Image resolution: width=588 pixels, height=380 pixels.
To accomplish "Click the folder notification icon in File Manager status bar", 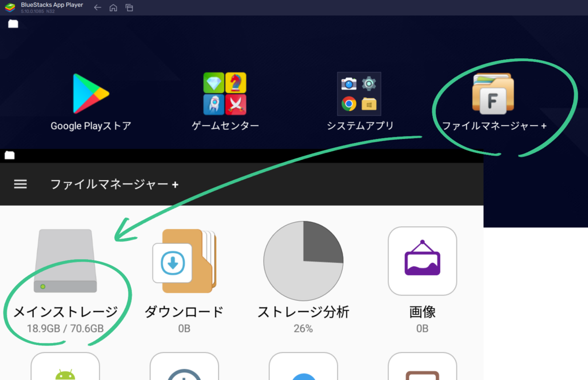I will point(9,156).
